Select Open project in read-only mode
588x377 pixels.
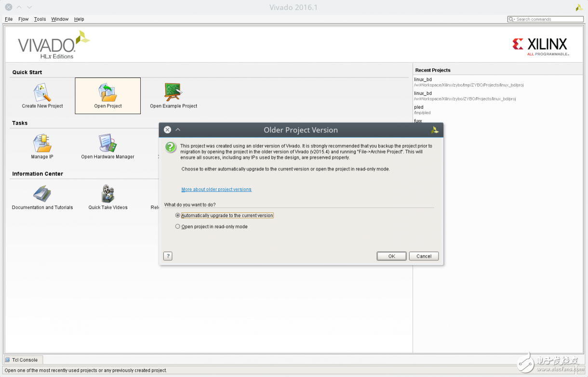[178, 227]
